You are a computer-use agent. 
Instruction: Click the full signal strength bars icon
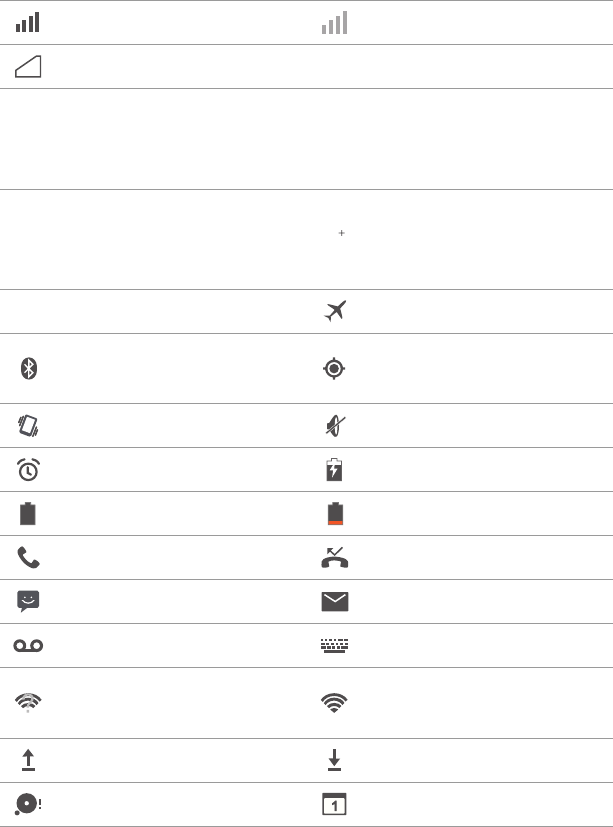pos(27,23)
